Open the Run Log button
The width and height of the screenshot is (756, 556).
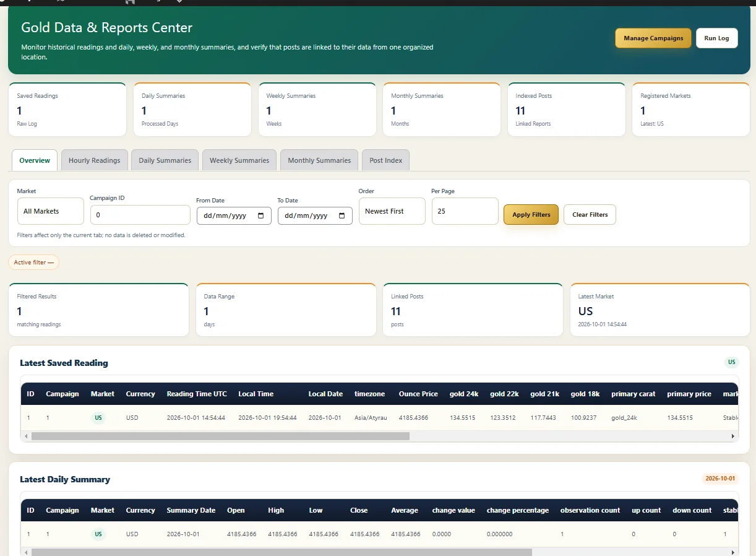point(716,38)
